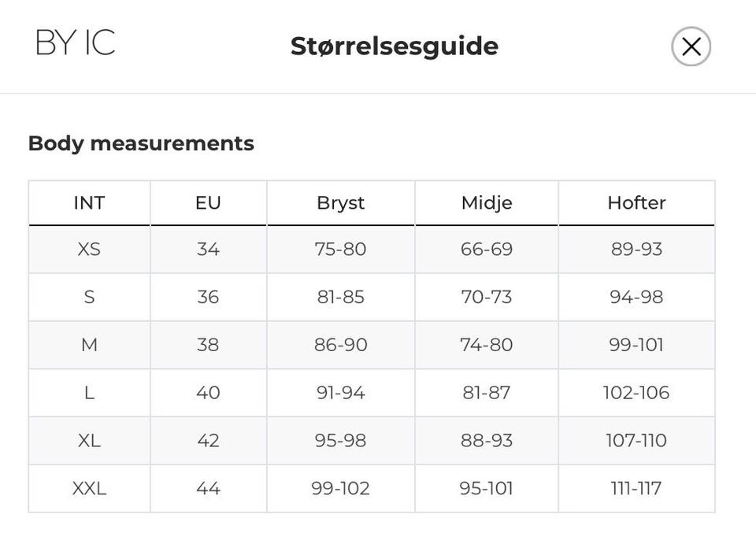Click the BY IC logo
Screen dimensions: 756x544
[x=76, y=43]
